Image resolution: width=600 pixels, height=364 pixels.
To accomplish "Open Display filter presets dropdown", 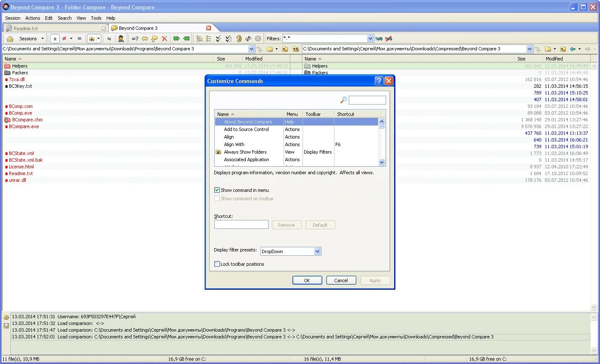I will (x=318, y=251).
